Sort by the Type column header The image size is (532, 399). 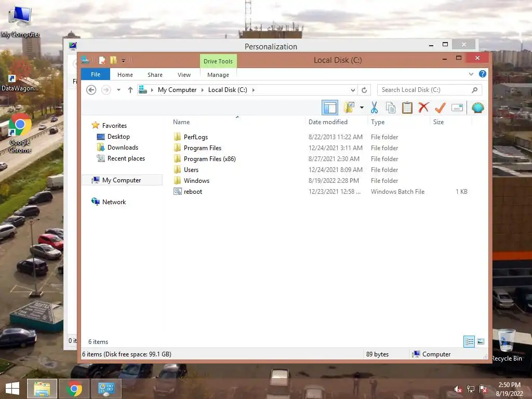[x=378, y=122]
